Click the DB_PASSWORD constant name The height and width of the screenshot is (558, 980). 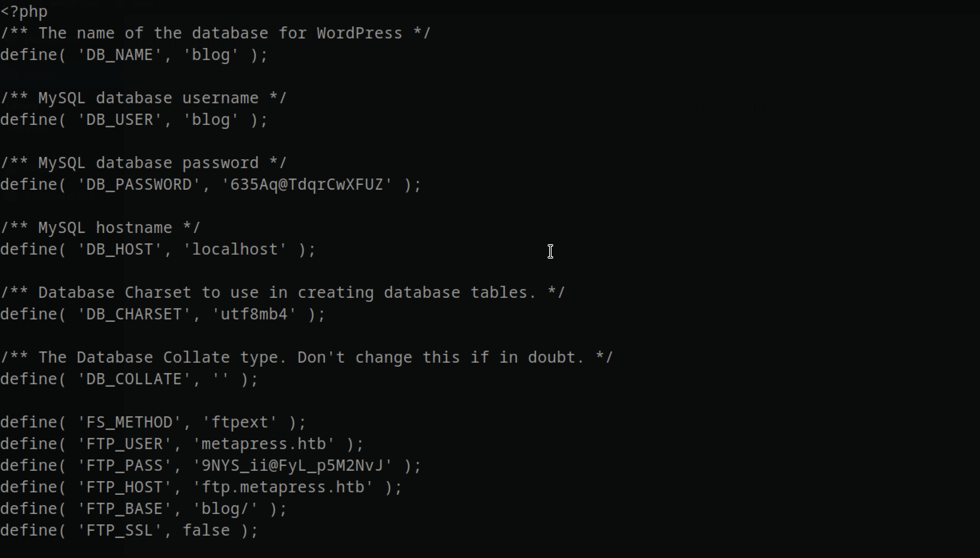[139, 185]
